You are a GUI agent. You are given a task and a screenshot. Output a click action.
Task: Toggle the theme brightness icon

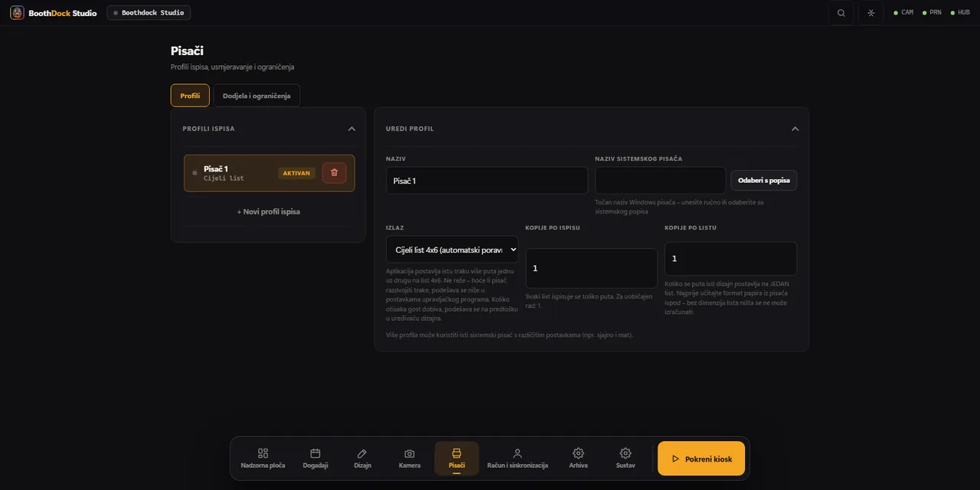click(x=871, y=13)
